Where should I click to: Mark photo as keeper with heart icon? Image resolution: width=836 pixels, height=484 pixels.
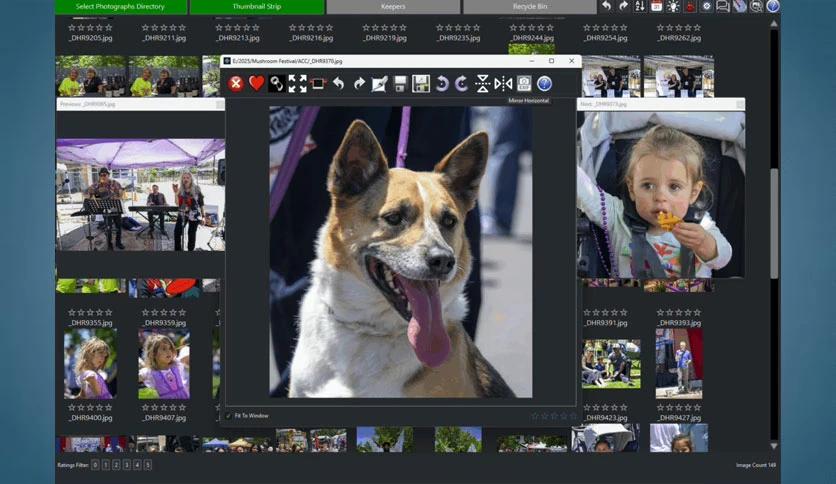pyautogui.click(x=256, y=84)
